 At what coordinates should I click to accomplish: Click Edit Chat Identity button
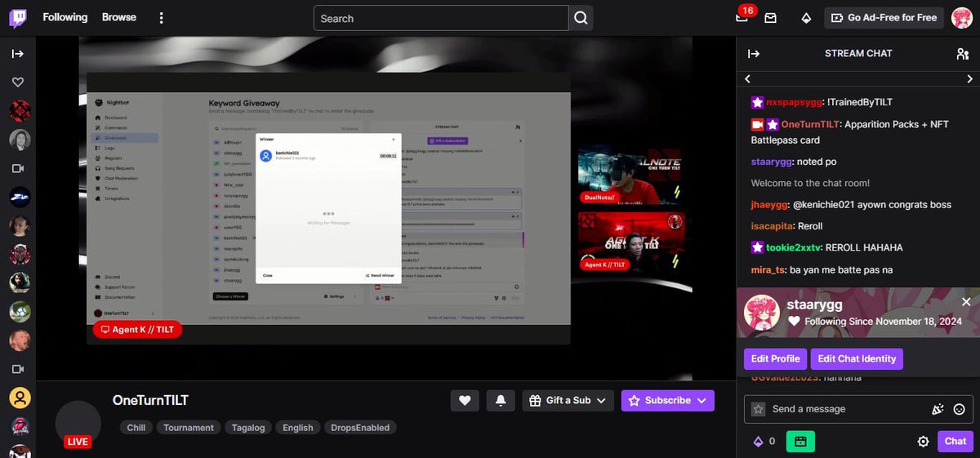pos(857,358)
